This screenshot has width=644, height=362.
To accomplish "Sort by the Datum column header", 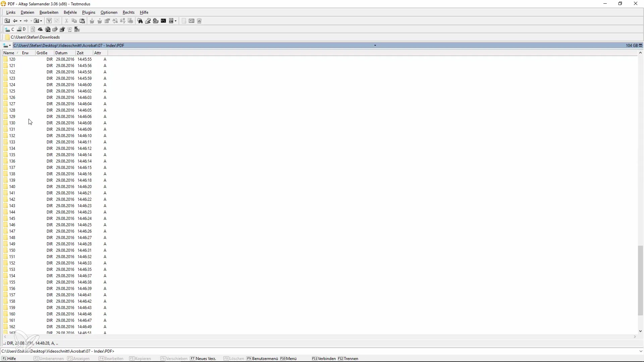I will pyautogui.click(x=65, y=53).
